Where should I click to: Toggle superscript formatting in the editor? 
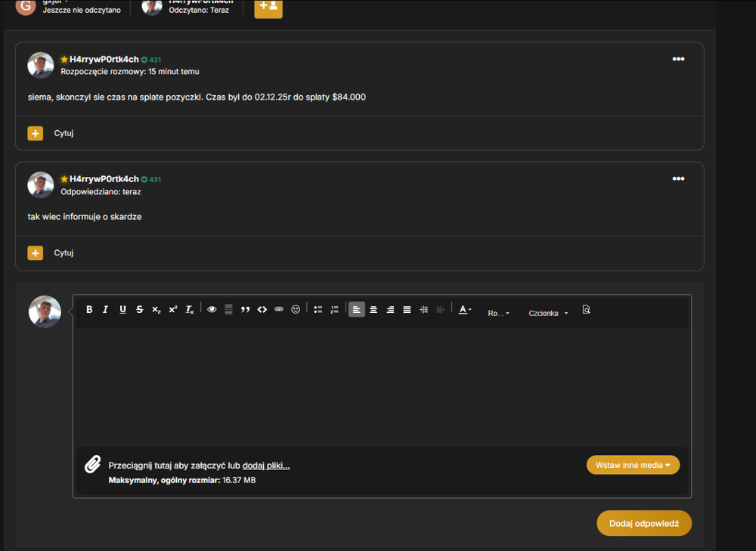pyautogui.click(x=172, y=309)
